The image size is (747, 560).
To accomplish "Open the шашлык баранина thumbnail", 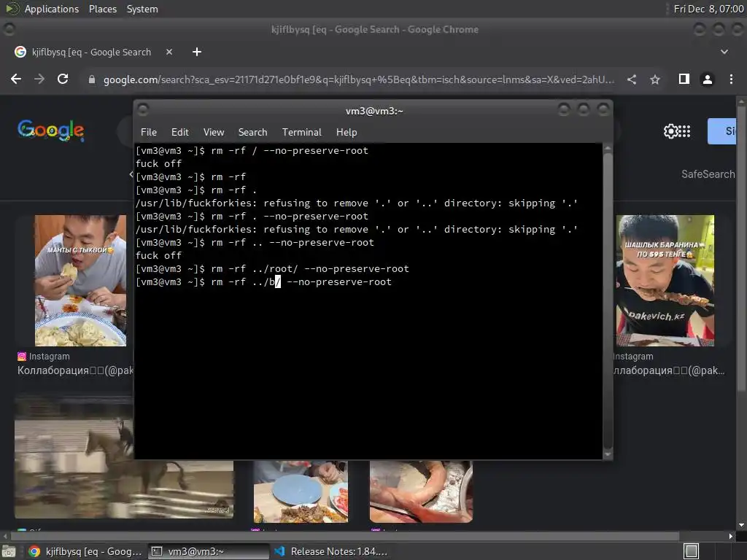I will (x=665, y=281).
